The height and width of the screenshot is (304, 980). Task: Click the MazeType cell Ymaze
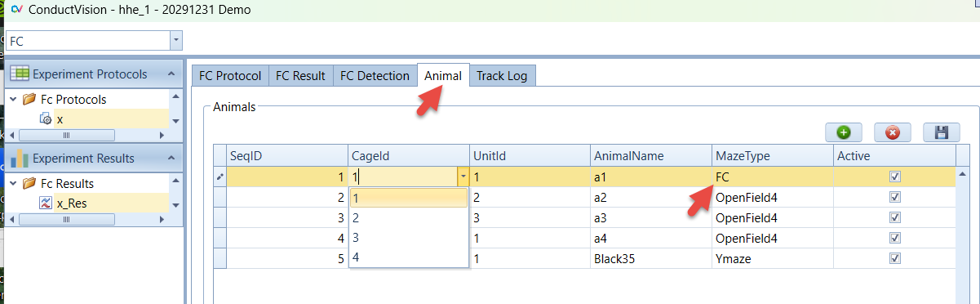point(773,258)
